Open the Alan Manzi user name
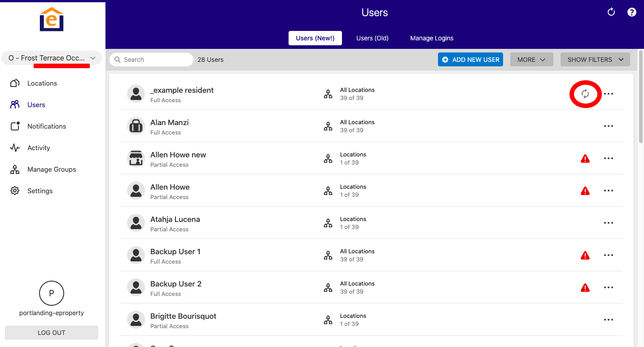 coord(169,122)
